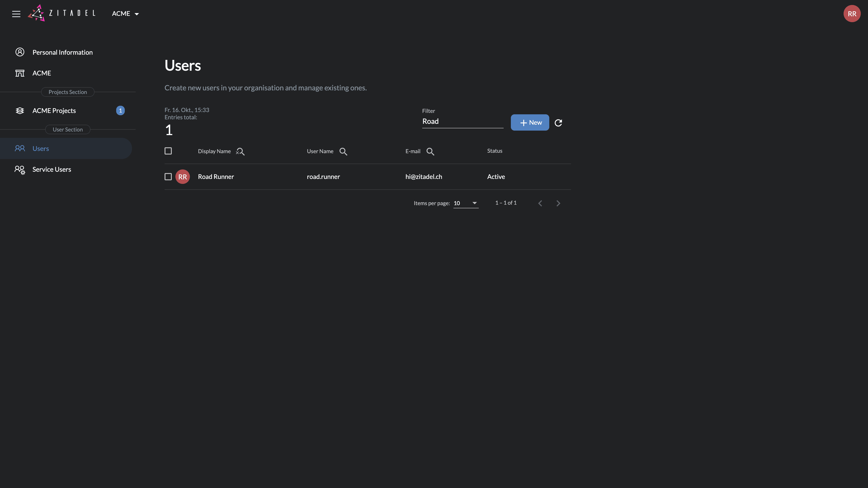Open the hamburger navigation menu

[x=16, y=14]
